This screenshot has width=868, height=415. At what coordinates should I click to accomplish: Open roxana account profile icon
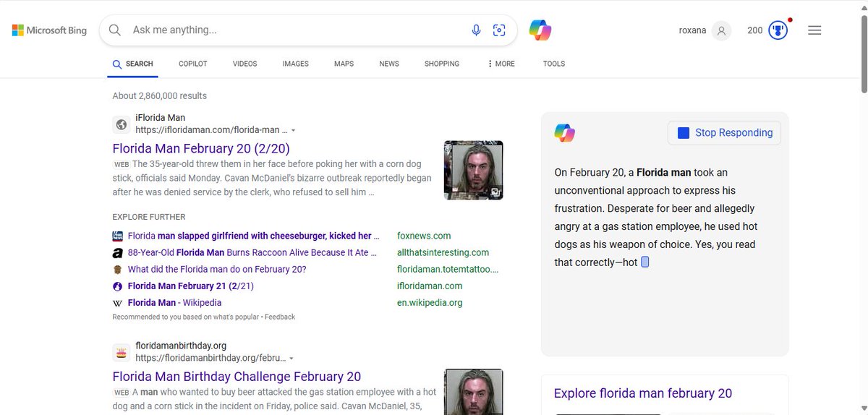click(720, 30)
